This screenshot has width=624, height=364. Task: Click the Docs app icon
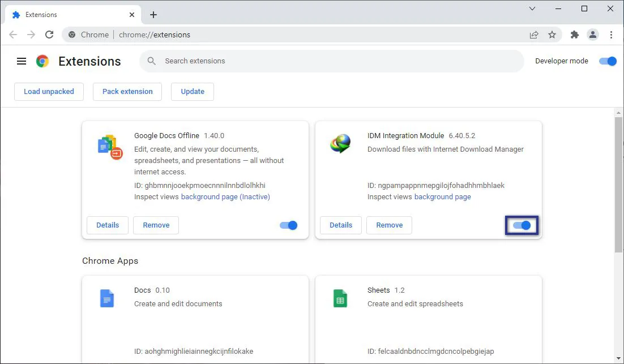(x=108, y=298)
